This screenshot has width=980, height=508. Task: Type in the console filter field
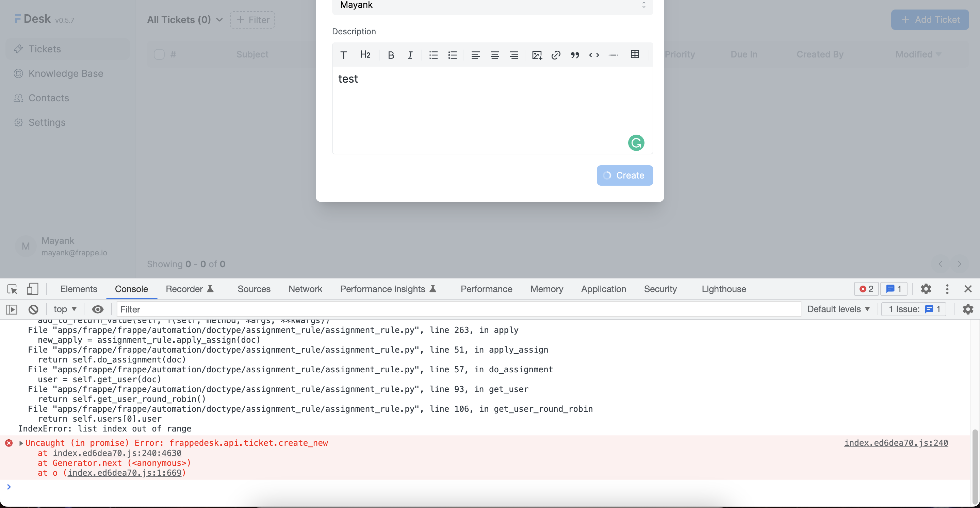coord(266,309)
